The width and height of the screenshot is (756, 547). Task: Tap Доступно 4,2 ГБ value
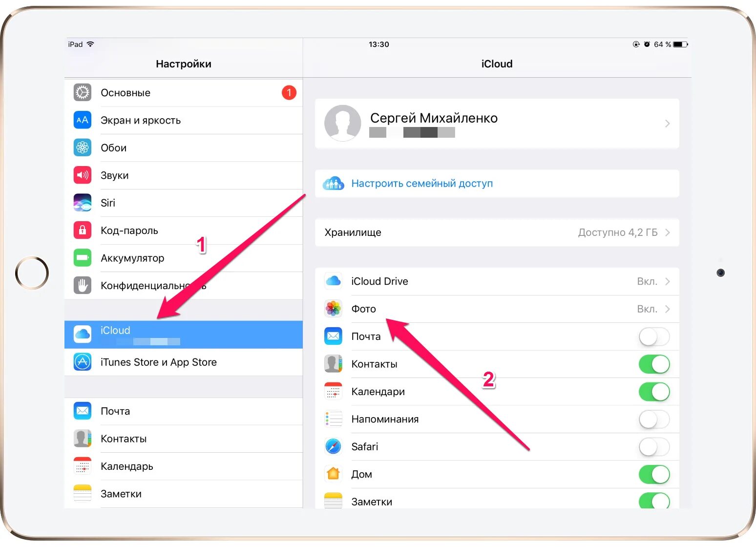[618, 232]
